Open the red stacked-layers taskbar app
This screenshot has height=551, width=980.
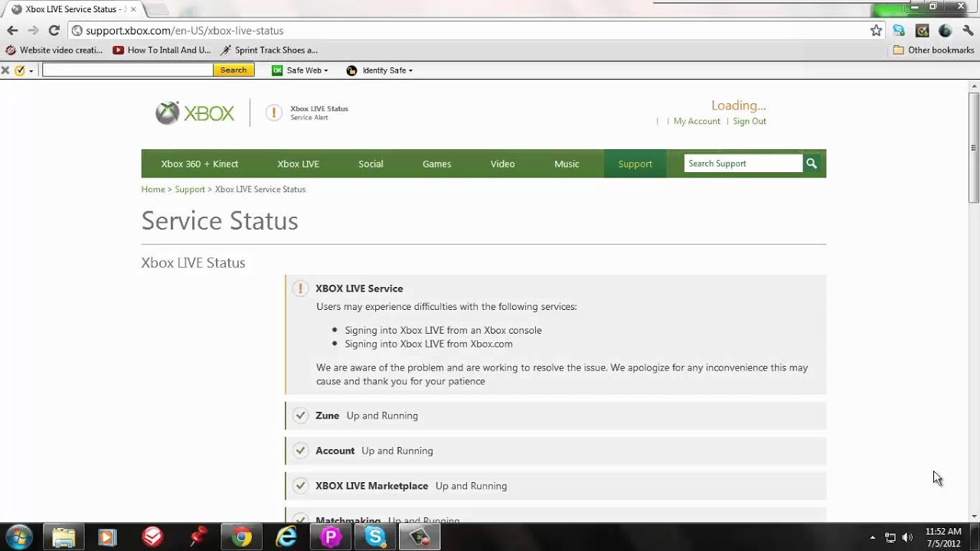point(152,537)
